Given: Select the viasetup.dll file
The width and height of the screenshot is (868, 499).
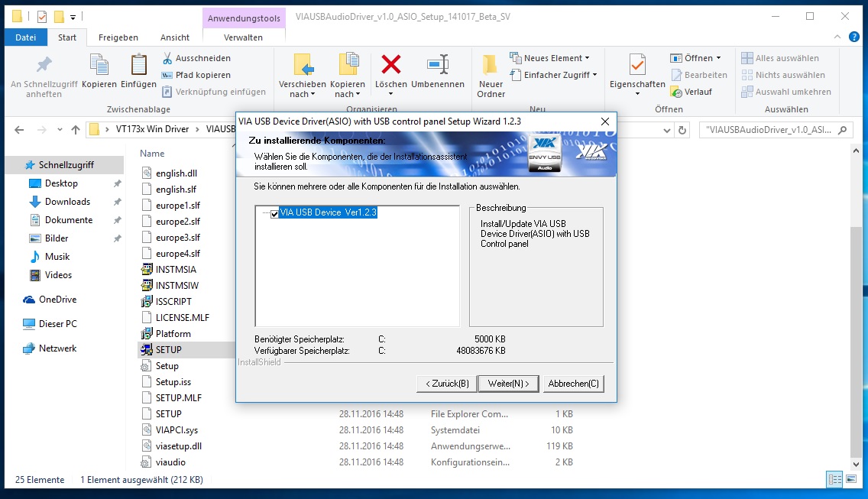Looking at the screenshot, I should [x=178, y=446].
